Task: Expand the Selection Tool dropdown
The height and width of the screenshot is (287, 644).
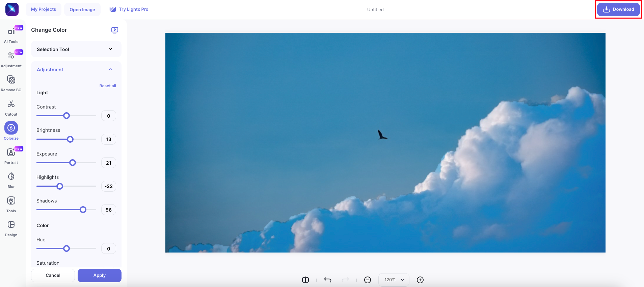Action: click(76, 49)
